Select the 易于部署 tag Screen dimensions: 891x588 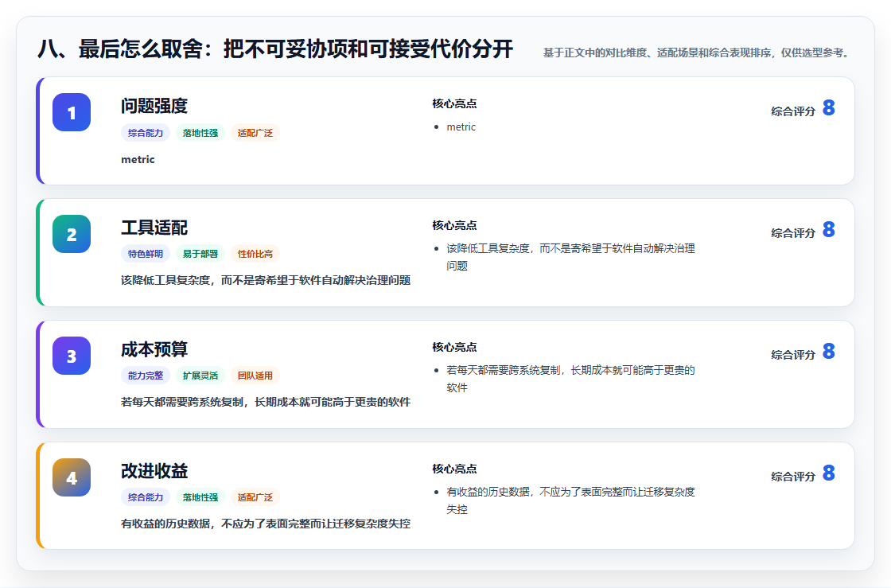click(200, 253)
